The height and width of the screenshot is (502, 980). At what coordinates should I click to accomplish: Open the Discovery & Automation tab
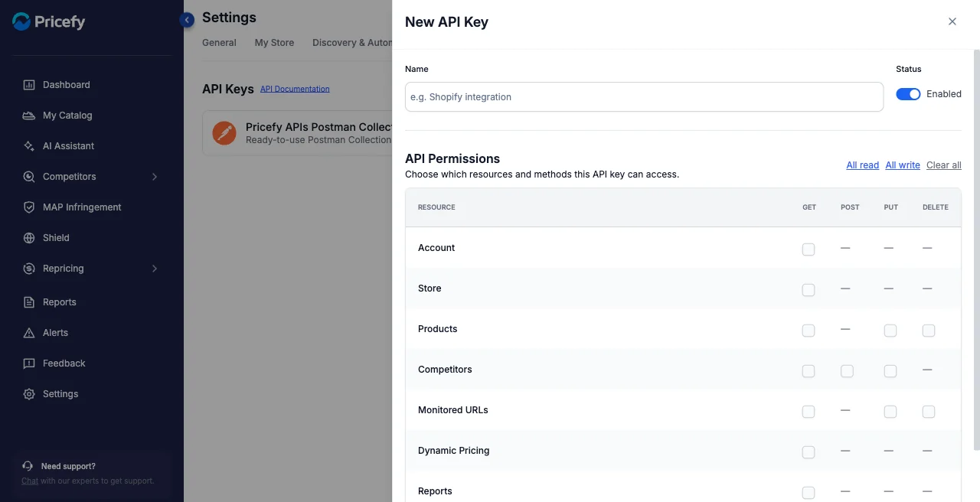pyautogui.click(x=352, y=43)
